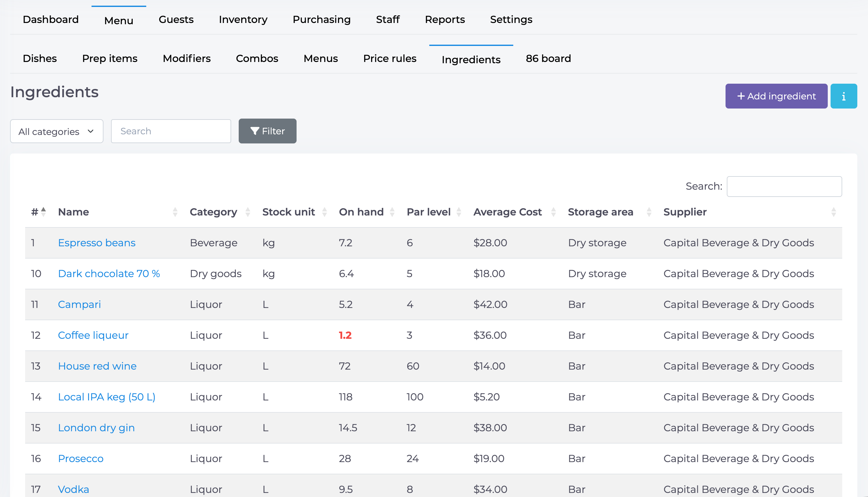Image resolution: width=868 pixels, height=497 pixels.
Task: Open the Prep items sub-tab
Action: (110, 59)
